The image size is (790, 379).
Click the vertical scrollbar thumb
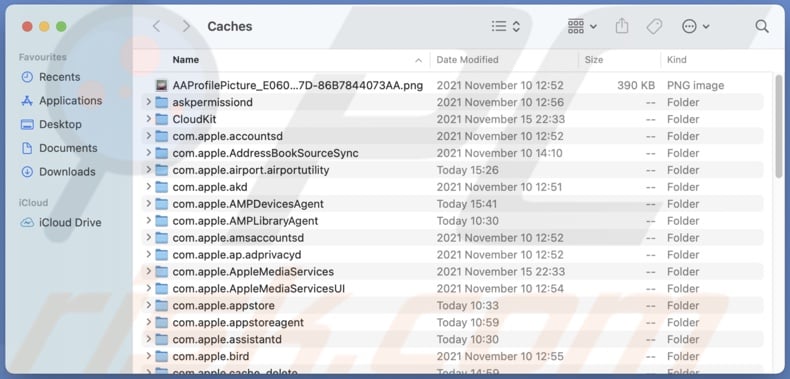tap(778, 126)
